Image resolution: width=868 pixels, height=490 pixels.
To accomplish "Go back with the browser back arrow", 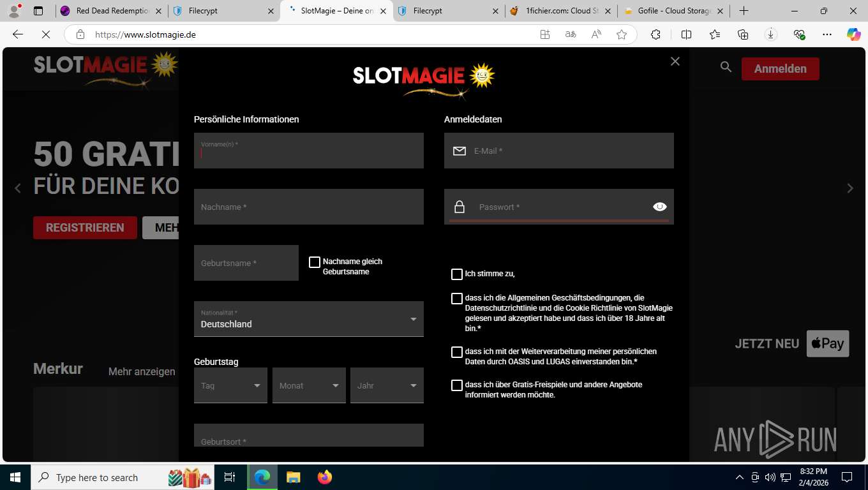I will tap(18, 34).
